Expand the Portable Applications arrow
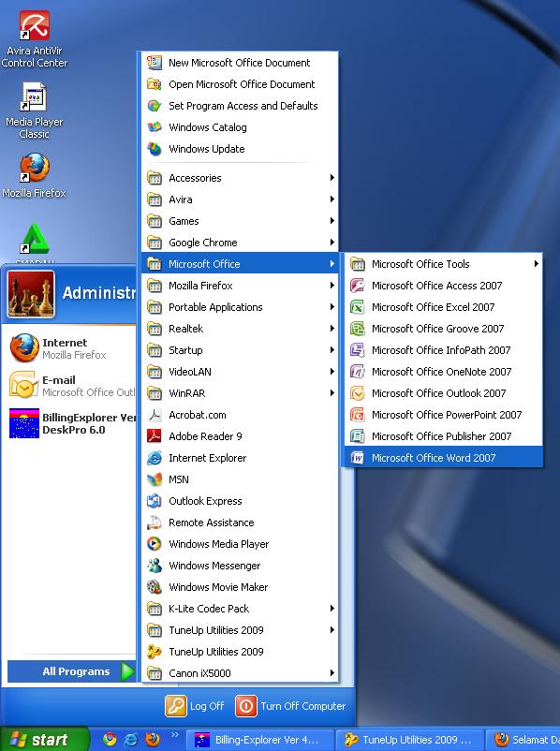560x751 pixels. 332,307
